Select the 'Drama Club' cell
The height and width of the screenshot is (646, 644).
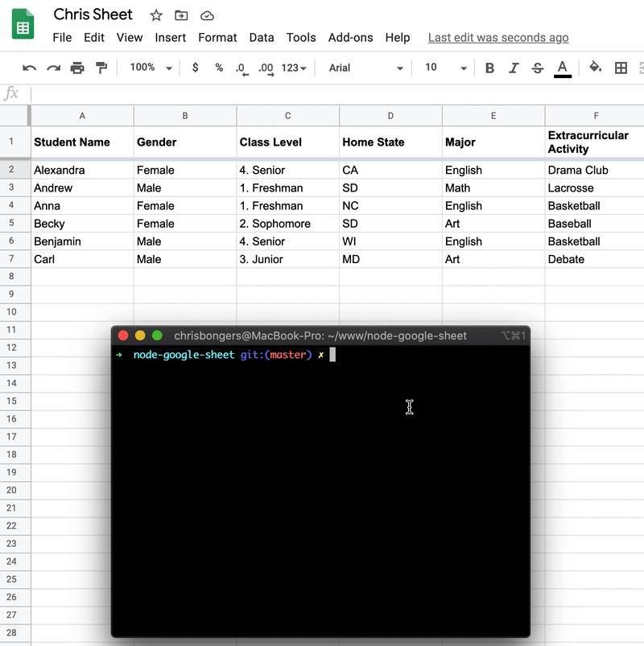click(595, 170)
